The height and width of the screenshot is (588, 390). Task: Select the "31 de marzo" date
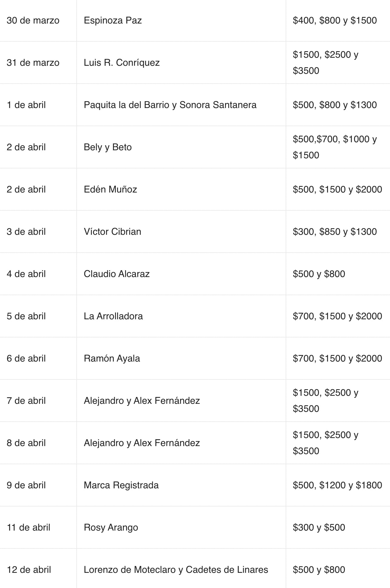pyautogui.click(x=33, y=62)
